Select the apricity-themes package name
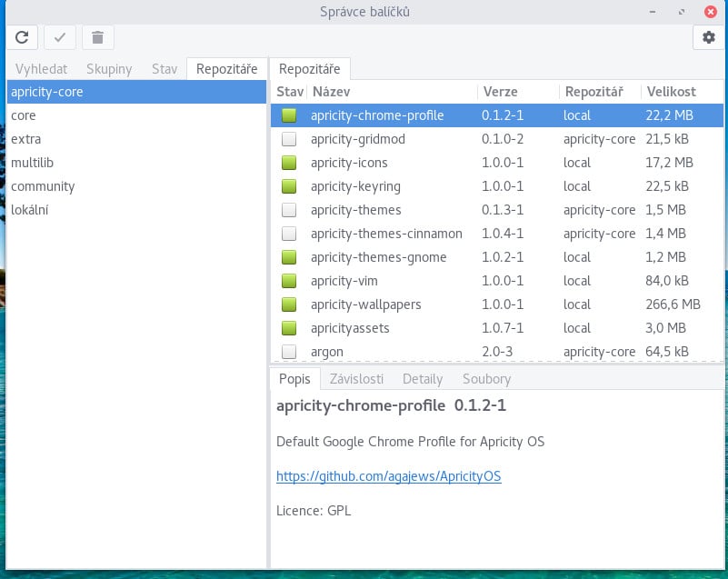This screenshot has height=579, width=728. pyautogui.click(x=355, y=210)
